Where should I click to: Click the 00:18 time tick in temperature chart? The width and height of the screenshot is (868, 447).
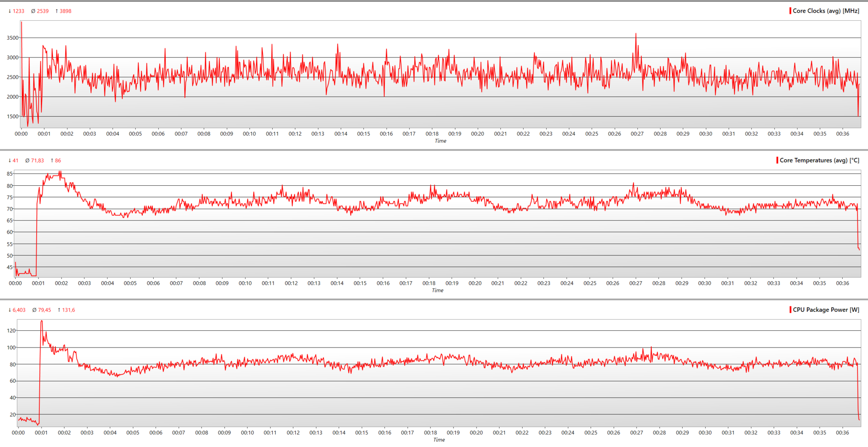(x=429, y=283)
